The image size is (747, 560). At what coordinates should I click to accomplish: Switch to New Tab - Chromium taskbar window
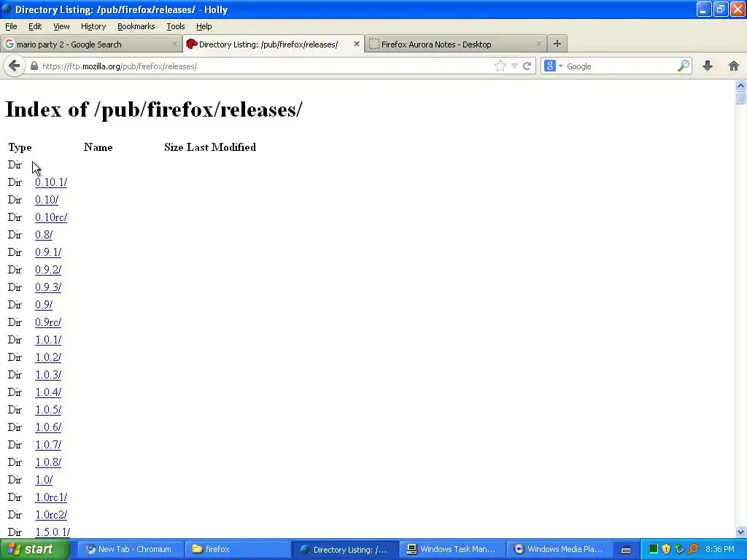coord(130,549)
